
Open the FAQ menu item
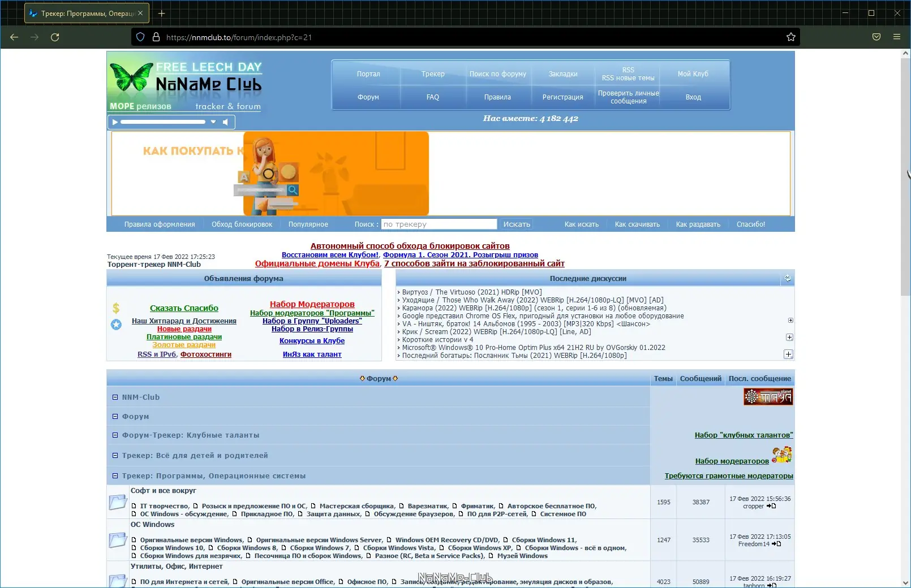pyautogui.click(x=433, y=97)
